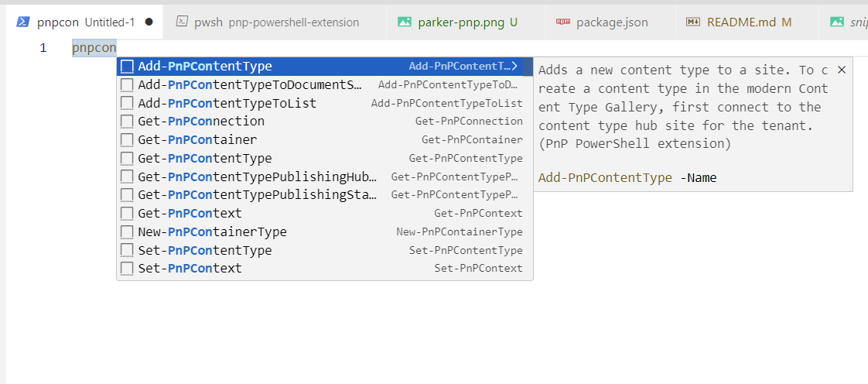Screen dimensions: 868x384
Task: Choose the Get-PnPContext suggestion
Action: (325, 214)
